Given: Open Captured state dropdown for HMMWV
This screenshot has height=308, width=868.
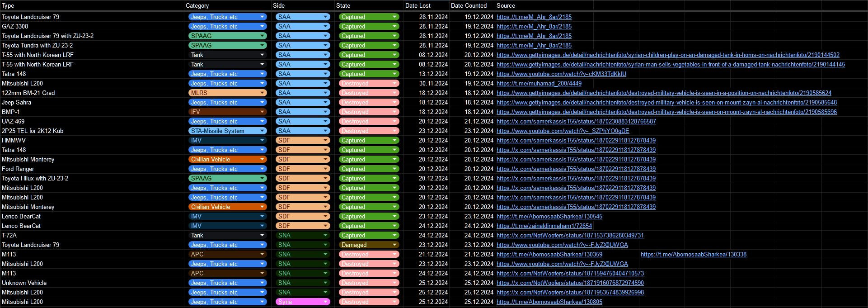Looking at the screenshot, I should (369, 140).
